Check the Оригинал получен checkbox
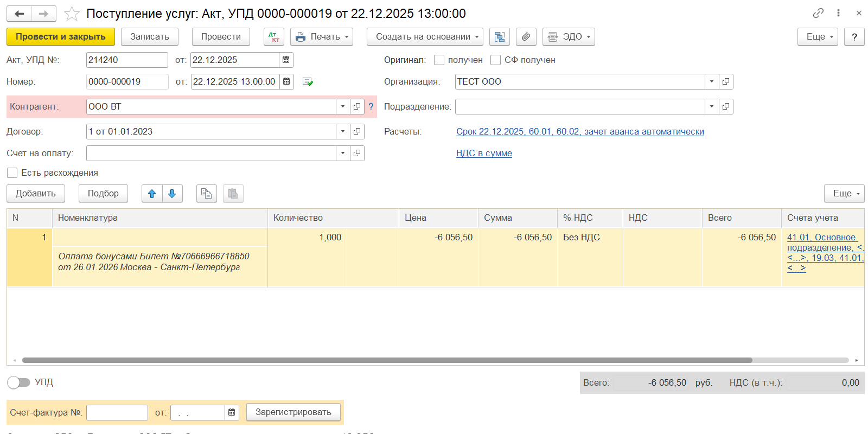The width and height of the screenshot is (868, 434). 439,60
